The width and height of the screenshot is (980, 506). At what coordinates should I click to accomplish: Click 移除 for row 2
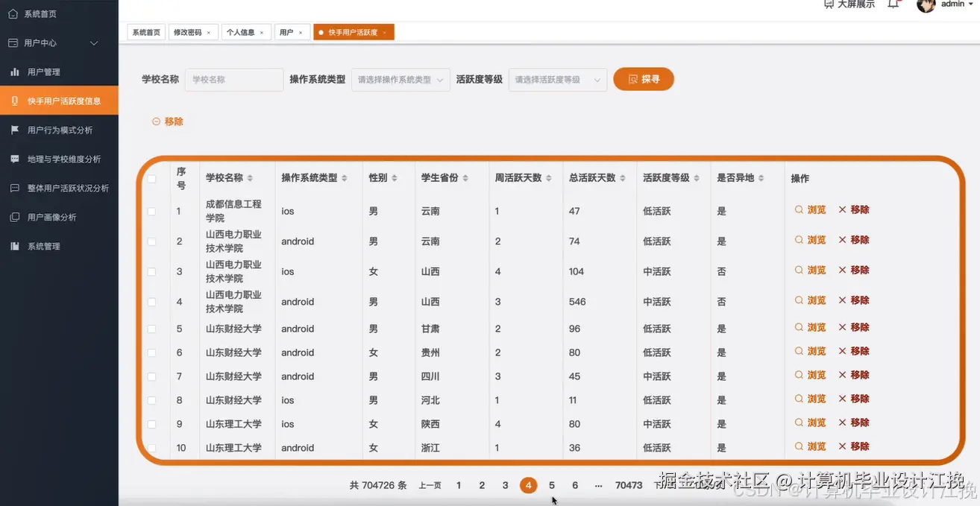click(x=854, y=240)
